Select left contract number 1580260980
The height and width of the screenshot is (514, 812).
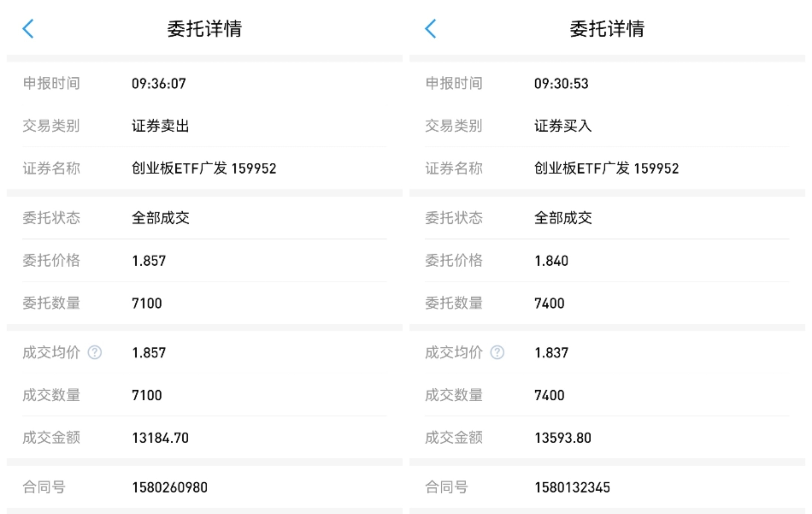tap(170, 488)
